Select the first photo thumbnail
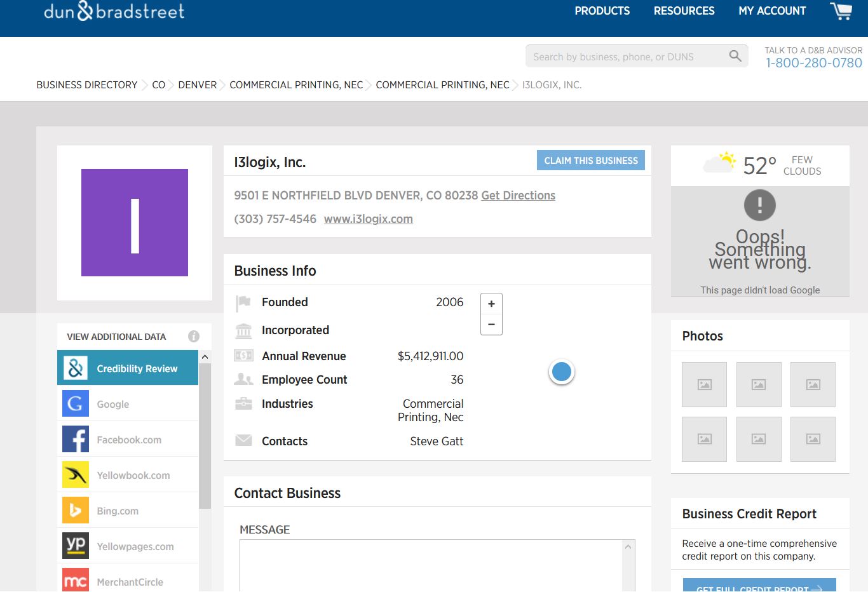Image resolution: width=868 pixels, height=592 pixels. (x=704, y=384)
